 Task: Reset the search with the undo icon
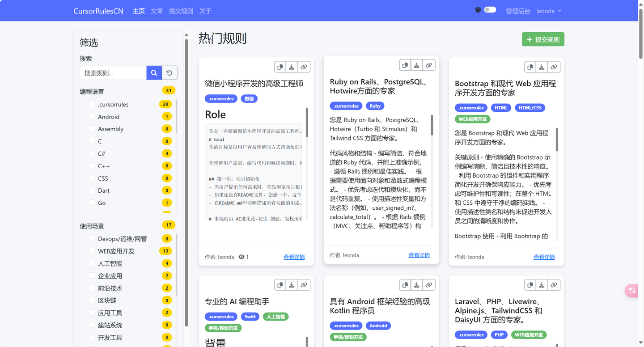pos(169,73)
